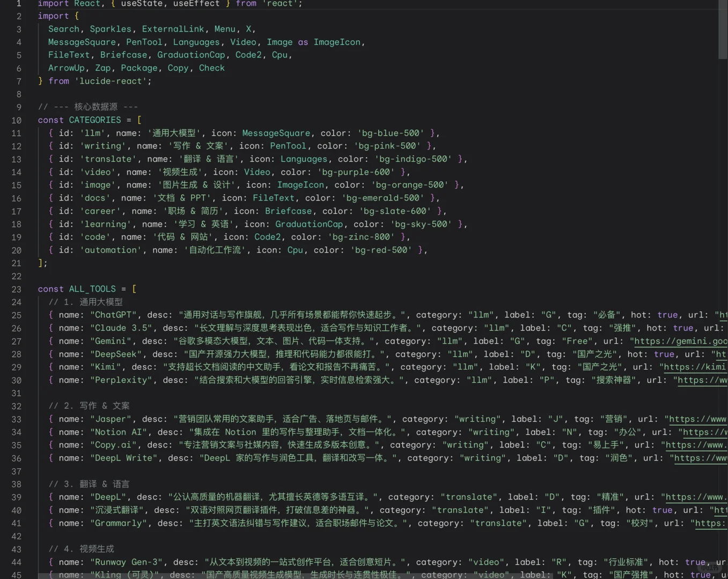This screenshot has height=579, width=728.
Task: Click the "DeepSeek" name string
Action: (x=116, y=354)
